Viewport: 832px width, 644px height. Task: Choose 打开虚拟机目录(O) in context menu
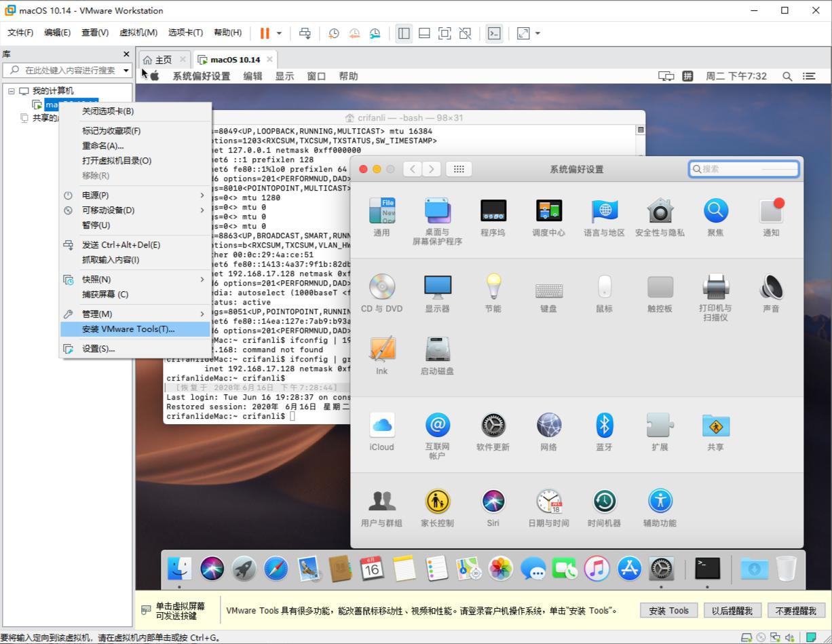[135, 161]
